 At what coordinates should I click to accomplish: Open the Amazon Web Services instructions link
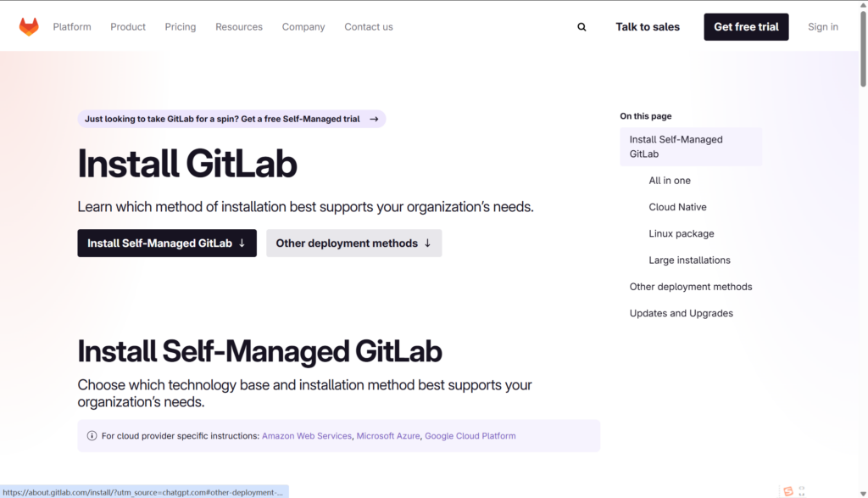(306, 436)
